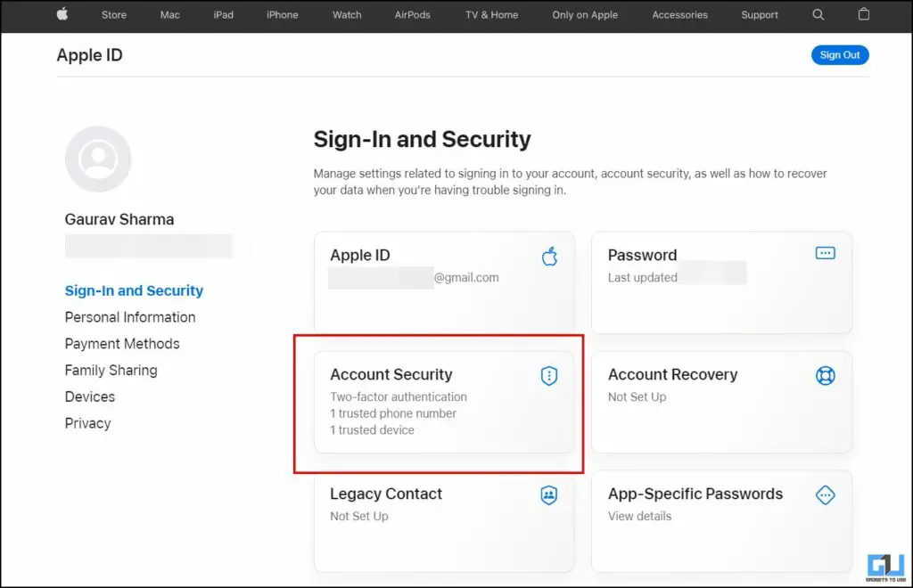Open Family Sharing in sidebar
913x588 pixels.
tap(111, 371)
